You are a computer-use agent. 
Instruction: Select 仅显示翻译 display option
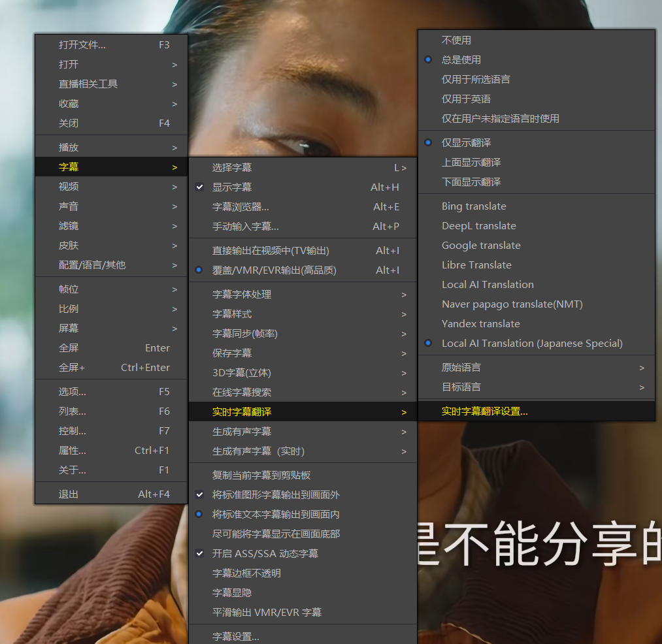[536, 142]
